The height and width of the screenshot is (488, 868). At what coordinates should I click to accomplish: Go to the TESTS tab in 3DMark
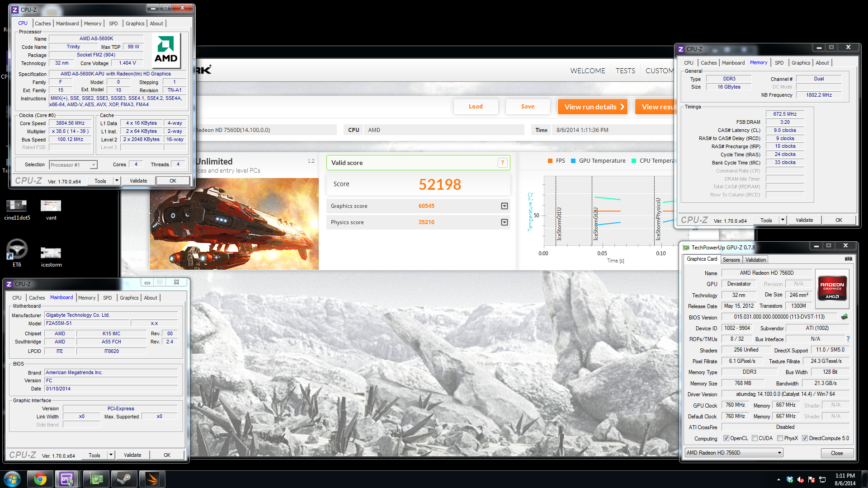pos(625,71)
